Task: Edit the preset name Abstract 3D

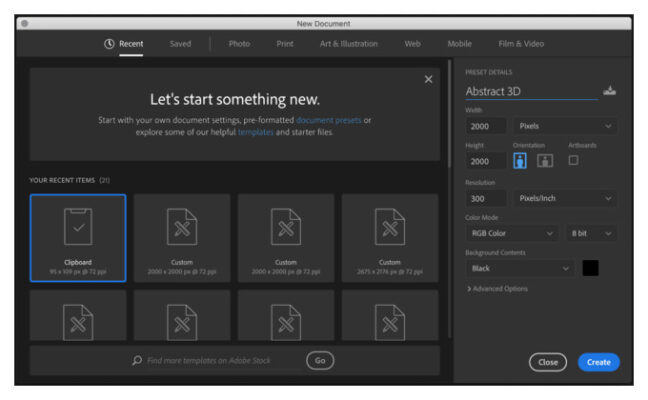Action: click(x=532, y=91)
